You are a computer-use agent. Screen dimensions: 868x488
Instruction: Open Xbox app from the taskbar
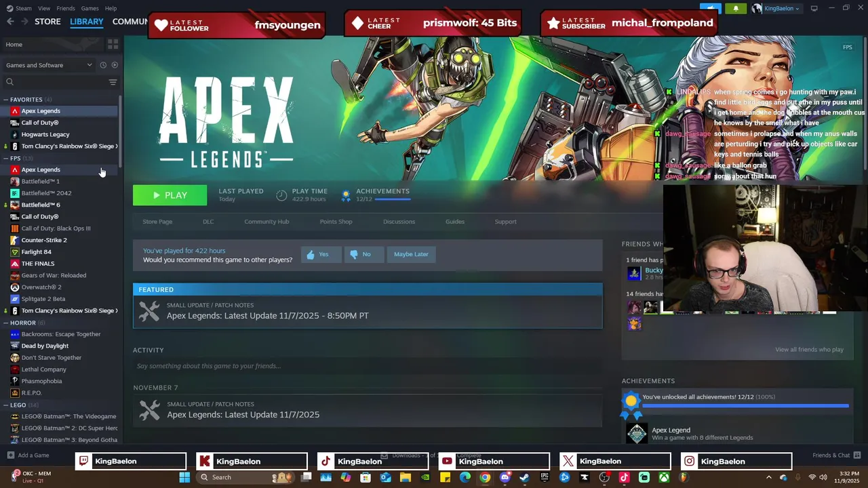tap(664, 477)
